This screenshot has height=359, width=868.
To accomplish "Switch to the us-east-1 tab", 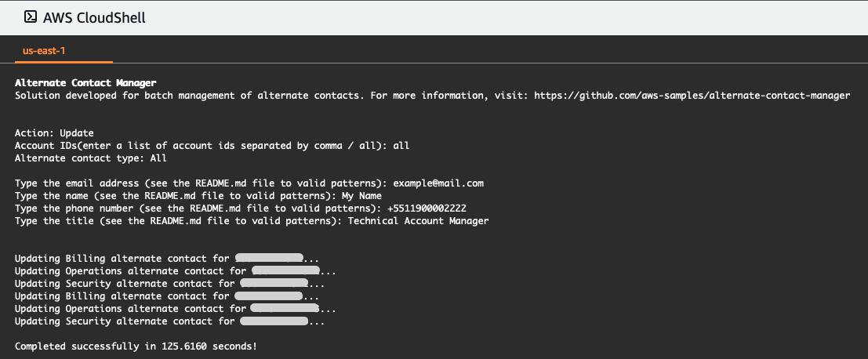I will point(44,51).
